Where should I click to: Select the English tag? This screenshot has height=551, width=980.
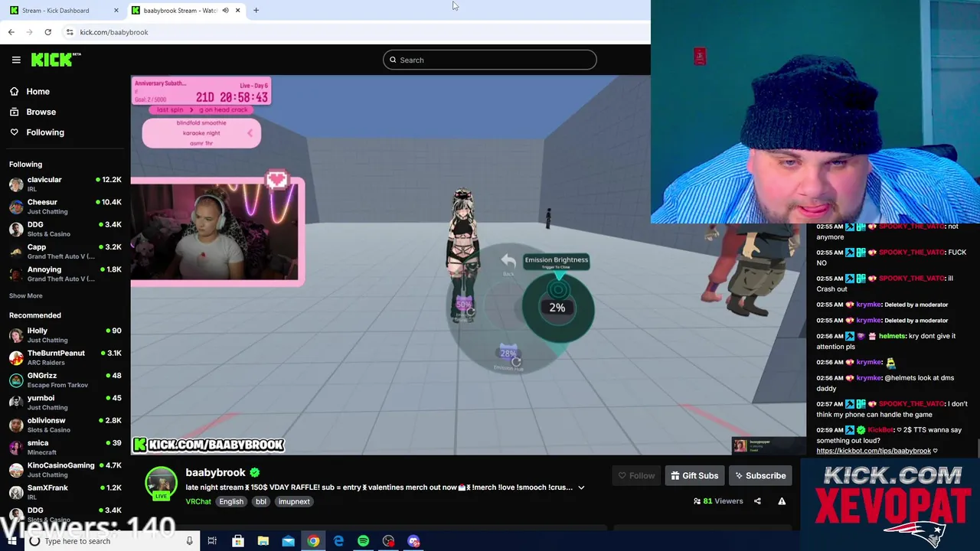230,502
